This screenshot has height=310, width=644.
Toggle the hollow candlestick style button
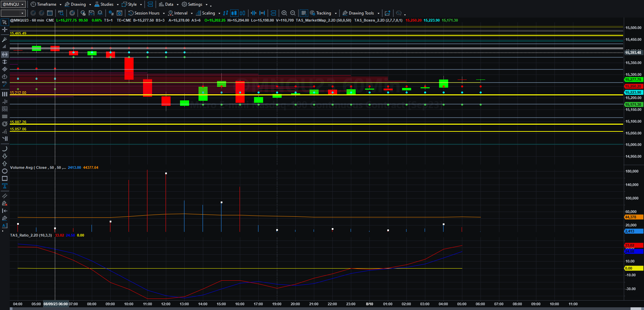click(242, 13)
